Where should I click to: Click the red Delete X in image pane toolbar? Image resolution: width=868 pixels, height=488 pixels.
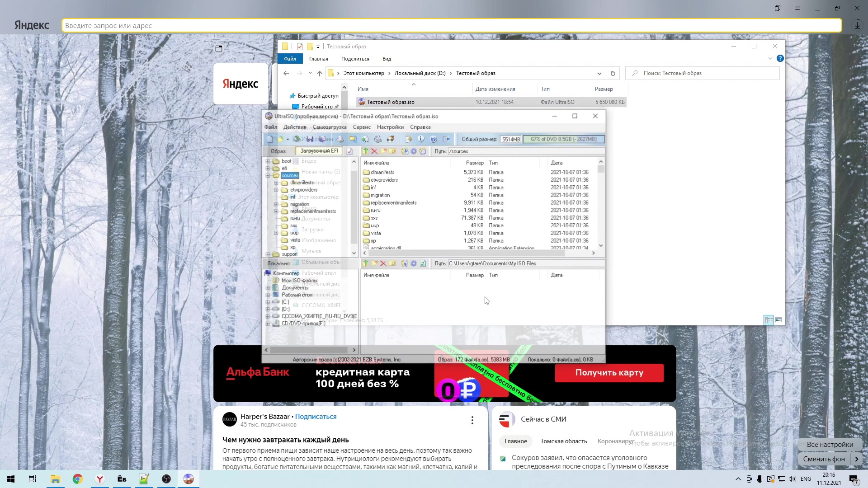374,151
